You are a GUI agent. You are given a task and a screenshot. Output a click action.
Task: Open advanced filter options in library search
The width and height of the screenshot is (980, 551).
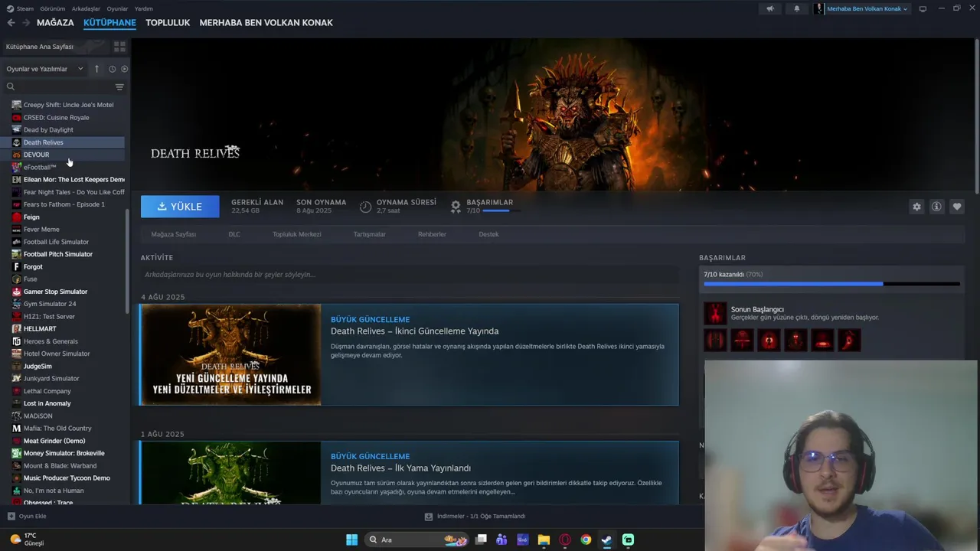tap(119, 86)
